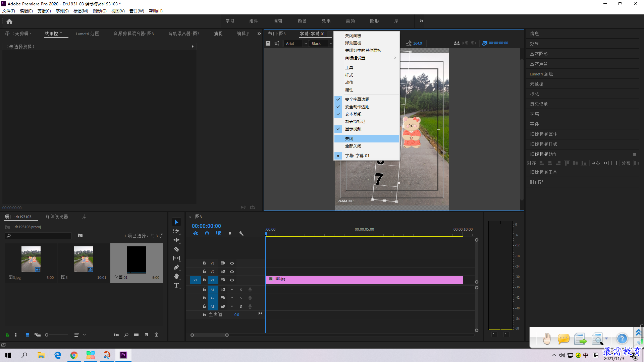
Task: Open Lumetri 颜色 panel
Action: pyautogui.click(x=541, y=74)
